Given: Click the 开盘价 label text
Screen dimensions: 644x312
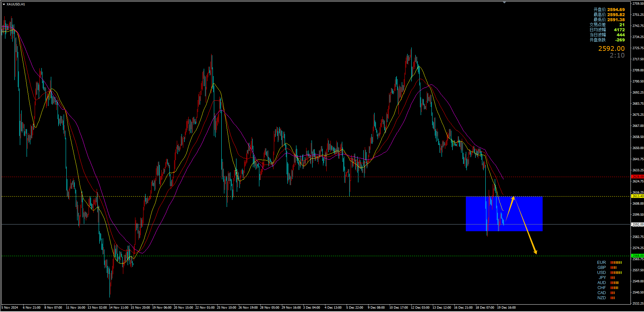Looking at the screenshot, I should point(600,10).
